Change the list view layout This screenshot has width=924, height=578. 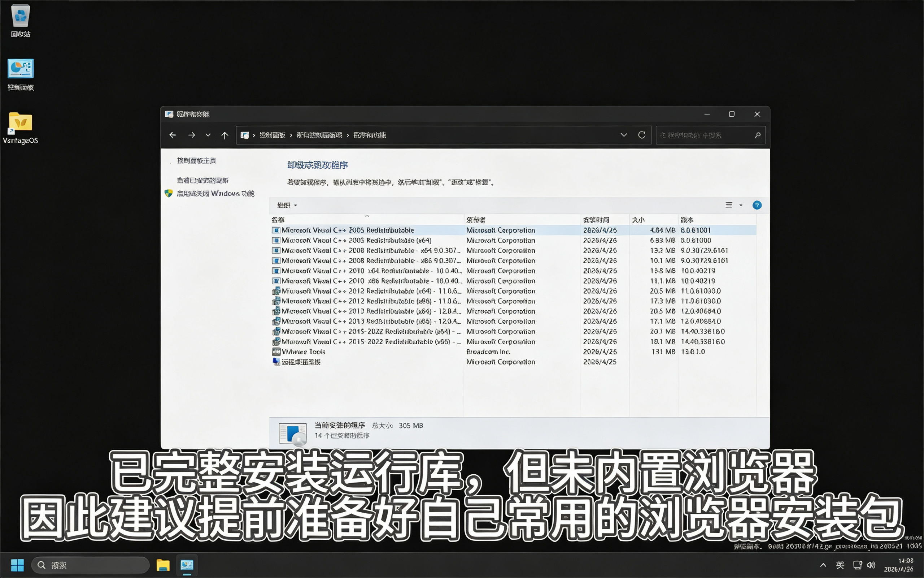pos(729,205)
